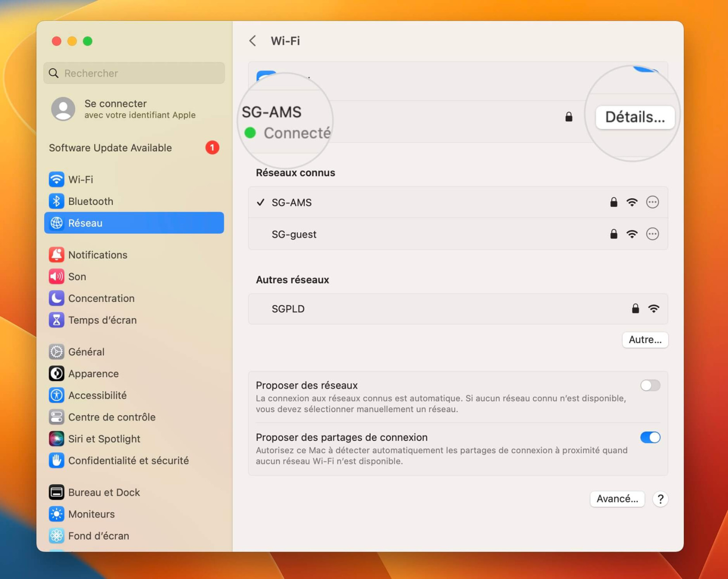Screen dimensions: 728x579
Task: Click lock icon beside connected SG-AMS
Action: (x=569, y=116)
